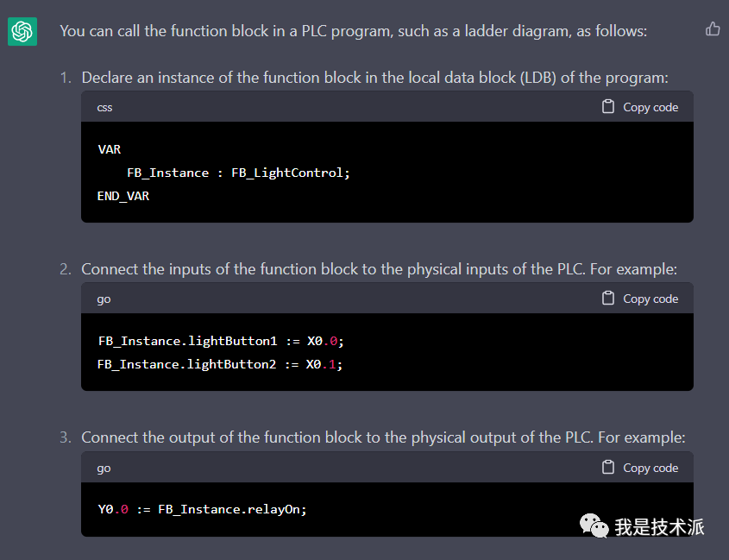Click the lightButton2 assignment line
The image size is (729, 560).
[221, 364]
